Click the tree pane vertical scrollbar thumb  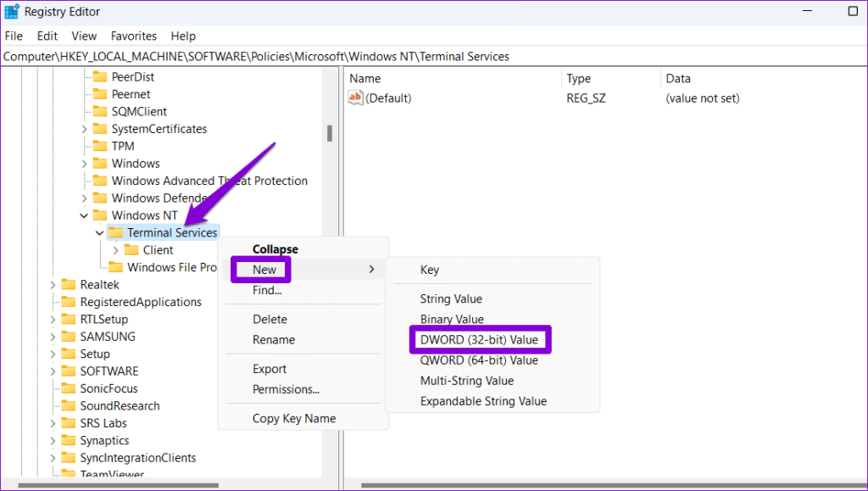(329, 133)
